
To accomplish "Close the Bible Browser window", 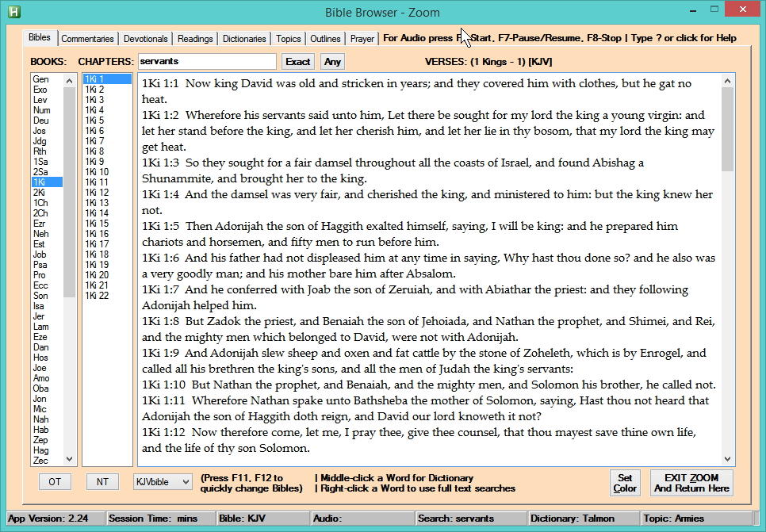I will (742, 10).
